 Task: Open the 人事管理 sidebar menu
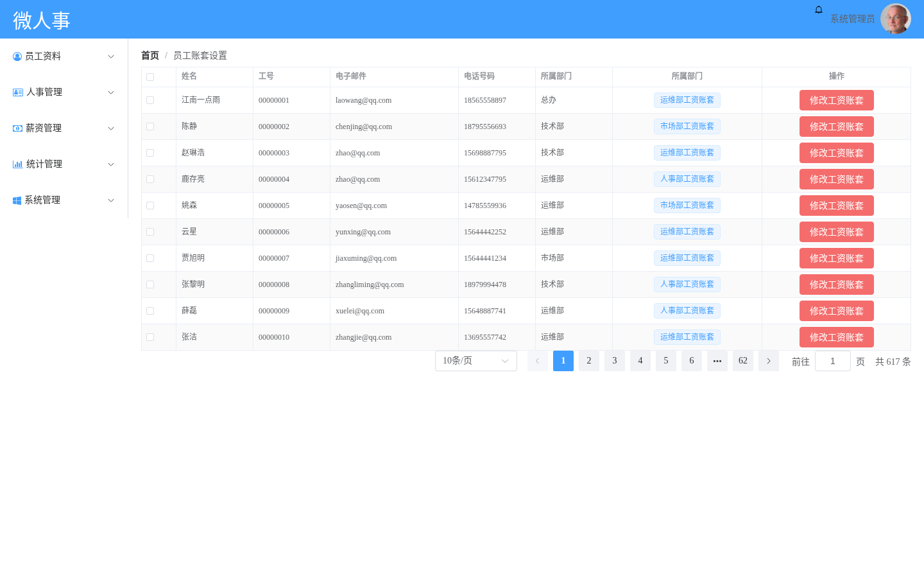pyautogui.click(x=64, y=92)
